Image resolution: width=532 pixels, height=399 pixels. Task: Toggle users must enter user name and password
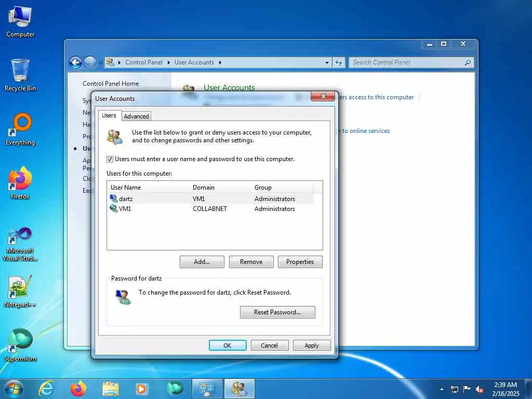coord(110,159)
